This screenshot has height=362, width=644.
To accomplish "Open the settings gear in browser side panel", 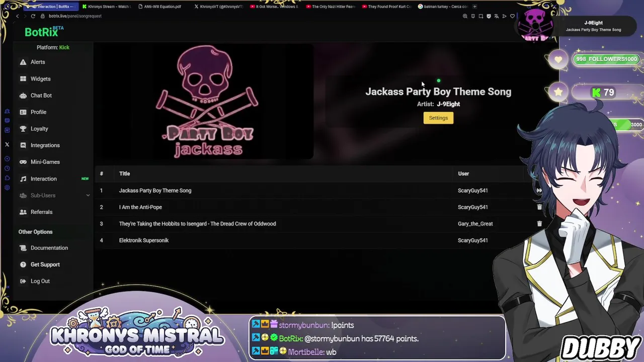I will tap(7, 188).
